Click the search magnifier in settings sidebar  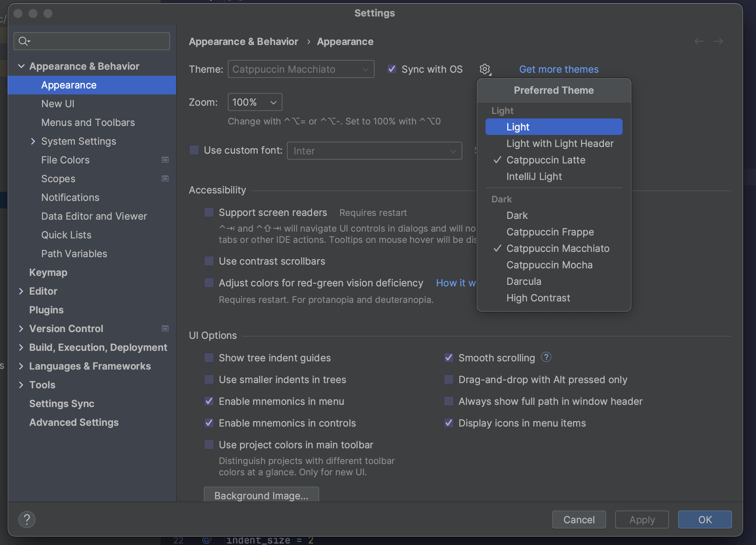[x=23, y=41]
